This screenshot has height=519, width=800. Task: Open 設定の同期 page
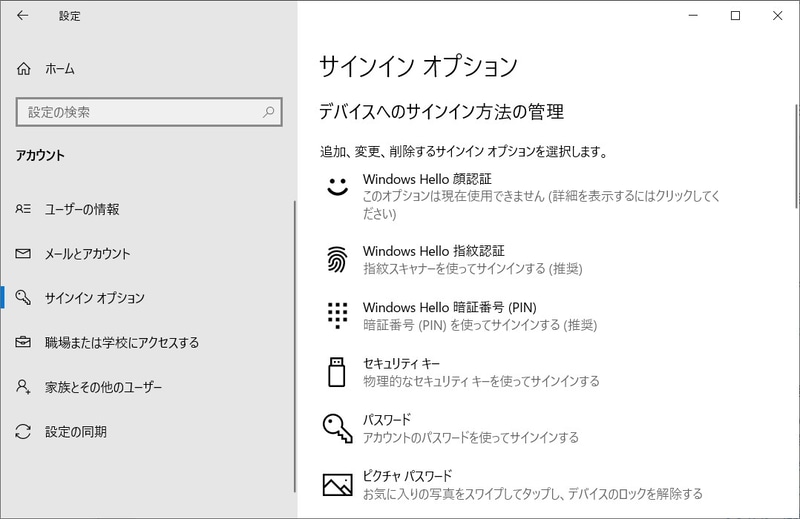click(148, 432)
